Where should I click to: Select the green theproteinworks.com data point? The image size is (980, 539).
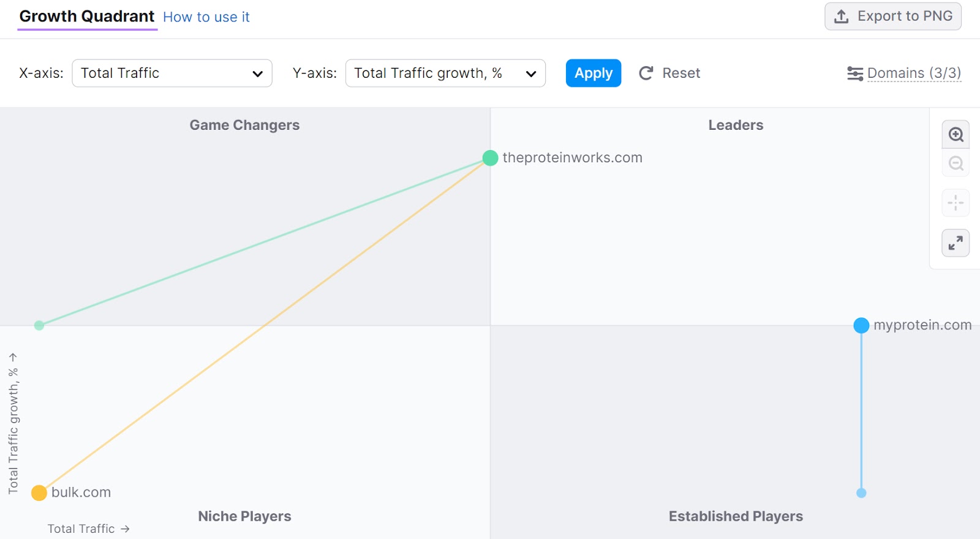point(490,158)
